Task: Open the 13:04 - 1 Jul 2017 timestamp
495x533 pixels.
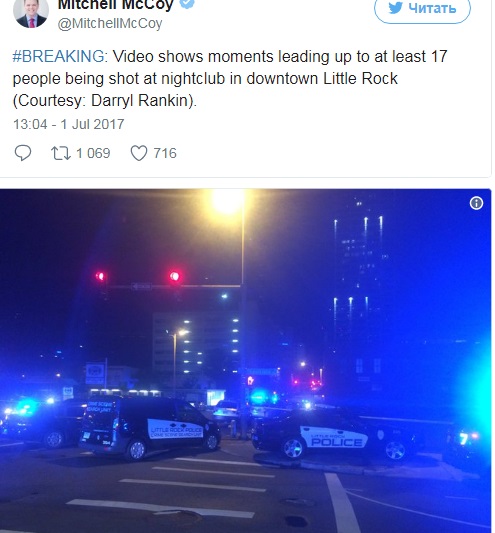Action: (69, 124)
